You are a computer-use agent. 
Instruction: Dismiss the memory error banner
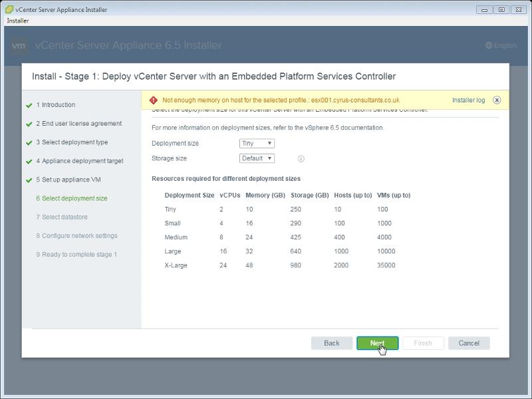497,100
